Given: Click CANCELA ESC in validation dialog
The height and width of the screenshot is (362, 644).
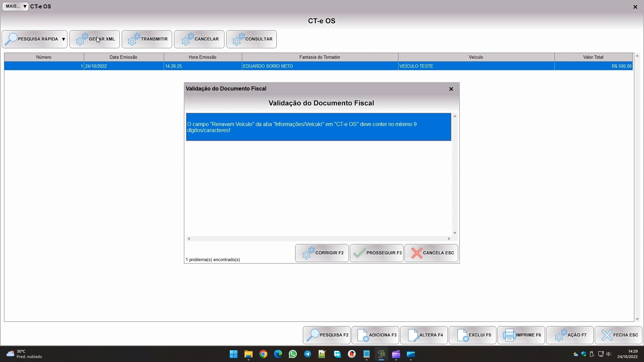Looking at the screenshot, I should (431, 253).
